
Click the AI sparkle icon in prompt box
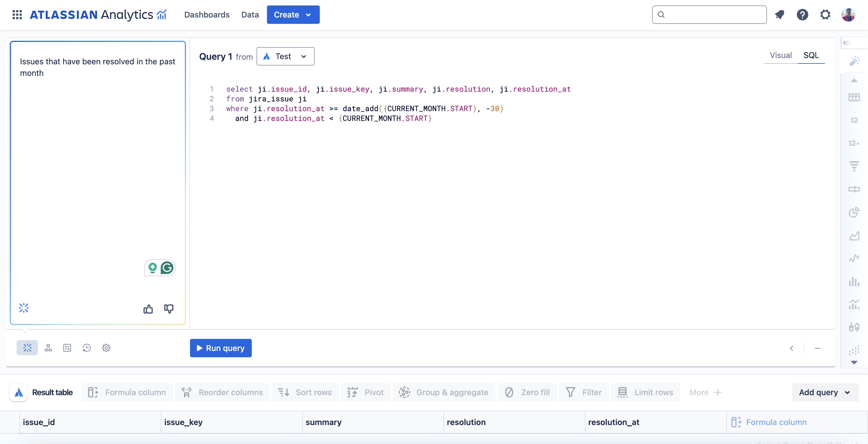pos(24,308)
